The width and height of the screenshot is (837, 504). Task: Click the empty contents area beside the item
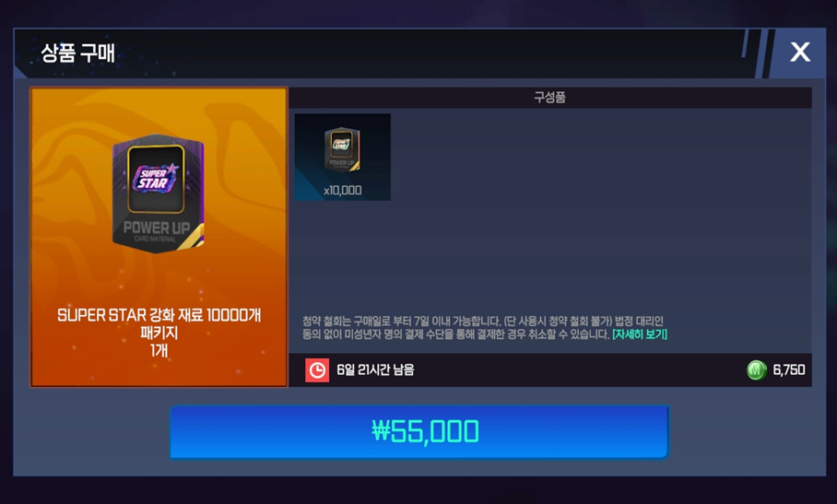[600, 214]
